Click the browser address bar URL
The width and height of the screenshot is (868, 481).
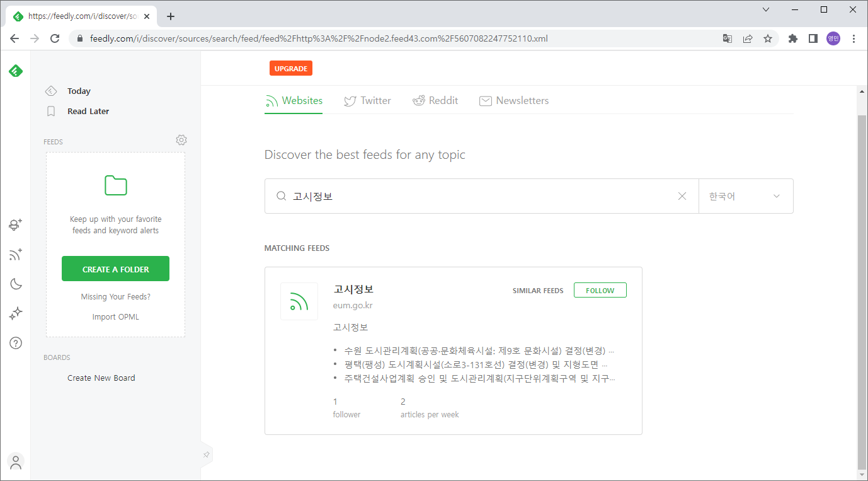(319, 38)
